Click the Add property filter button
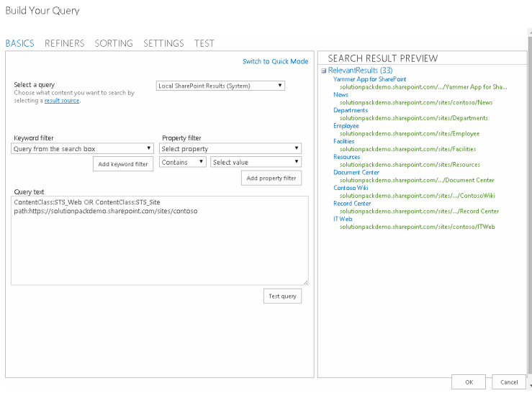Image resolution: width=532 pixels, height=393 pixels. 271,179
